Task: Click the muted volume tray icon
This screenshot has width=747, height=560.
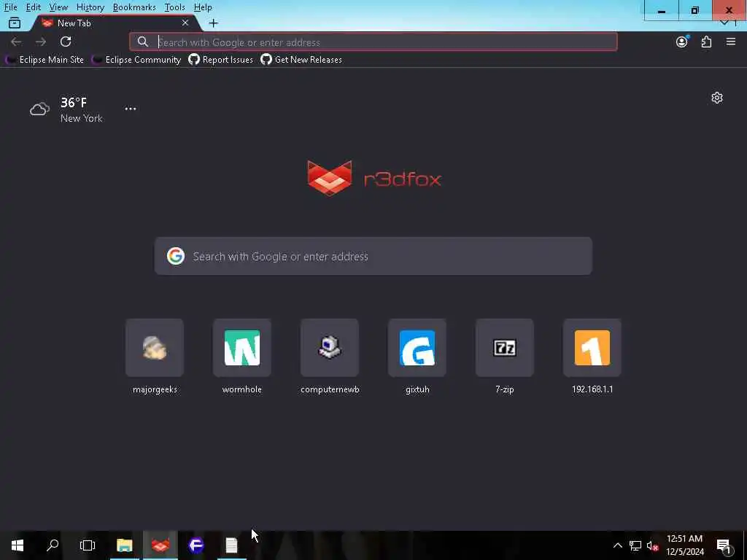Action: [x=652, y=545]
